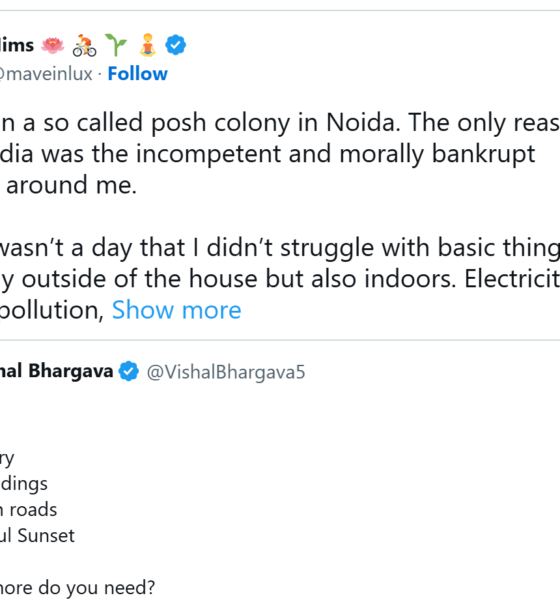
Task: Click the line mentioning posh colony in Noida
Action: [x=280, y=123]
